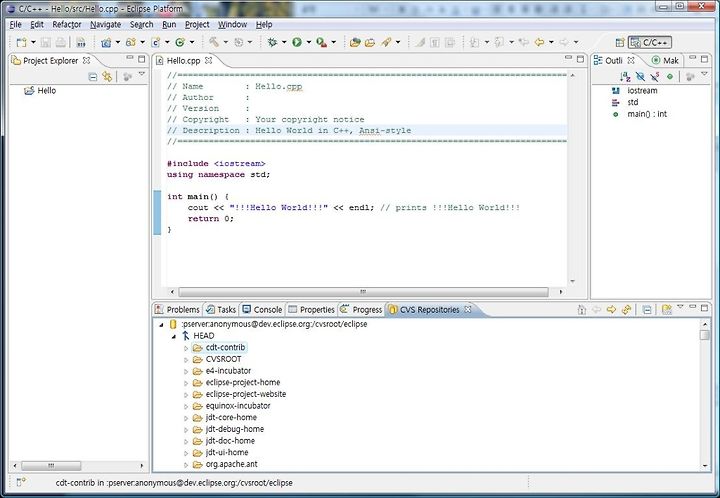Toggle alphabetical sort in Outline view
The height and width of the screenshot is (498, 720).
[x=625, y=77]
